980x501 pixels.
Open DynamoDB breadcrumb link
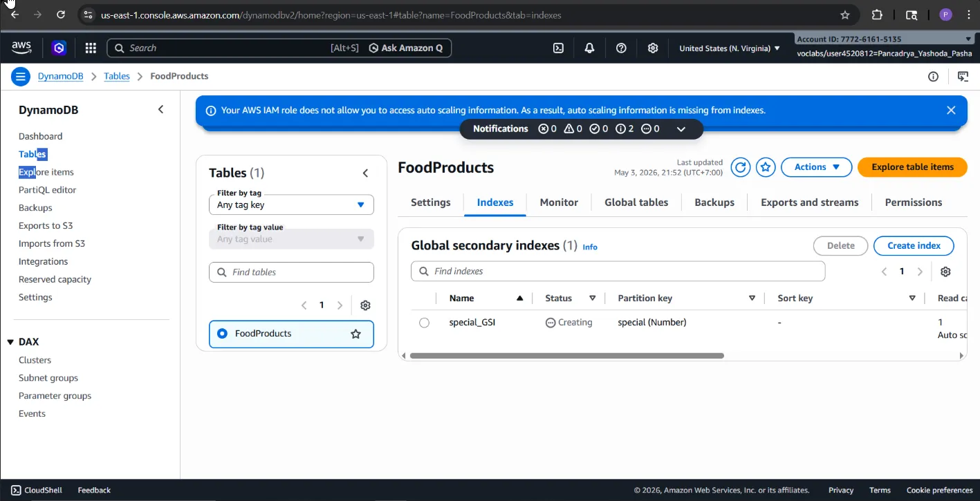point(61,76)
